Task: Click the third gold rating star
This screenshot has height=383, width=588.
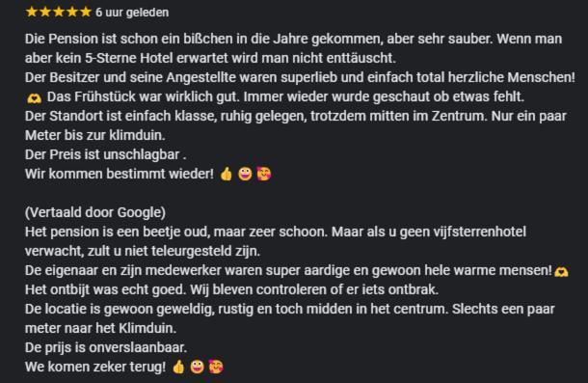Action: pos(59,12)
